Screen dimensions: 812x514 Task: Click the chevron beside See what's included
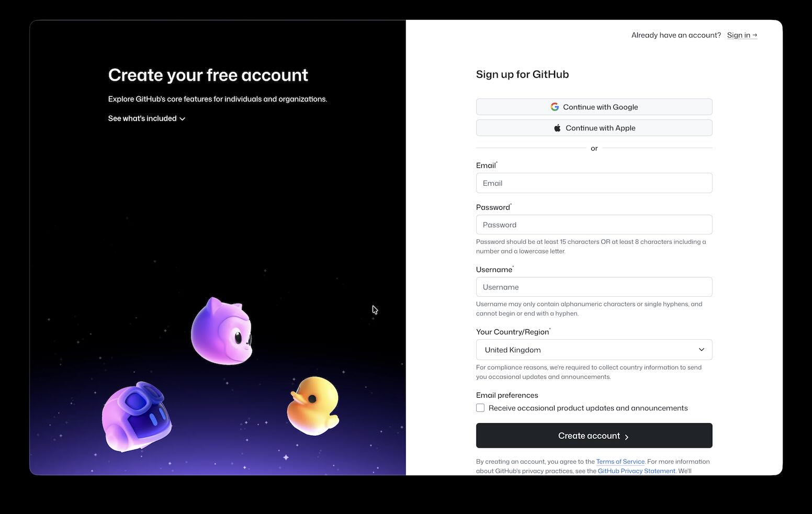tap(183, 119)
